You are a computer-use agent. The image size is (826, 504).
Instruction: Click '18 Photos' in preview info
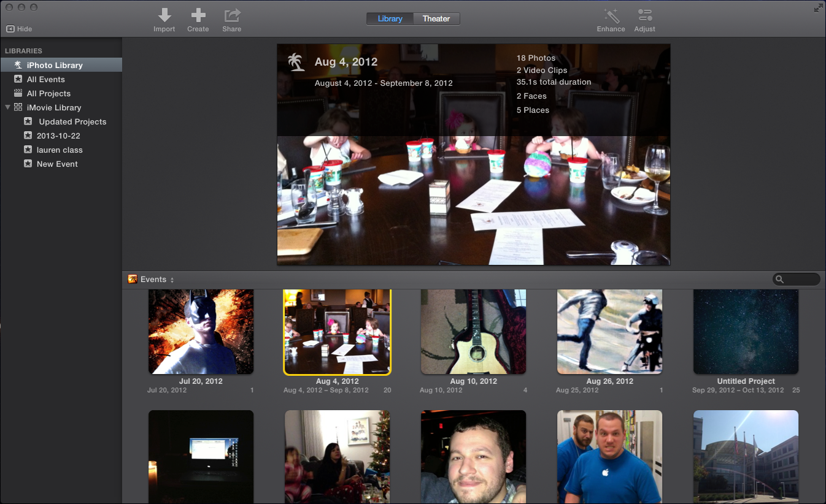[536, 58]
